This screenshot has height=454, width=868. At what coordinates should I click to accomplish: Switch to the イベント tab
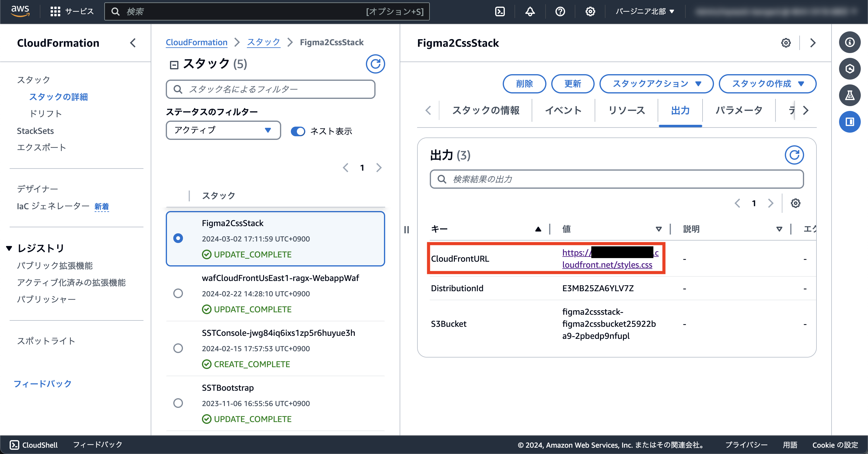563,111
